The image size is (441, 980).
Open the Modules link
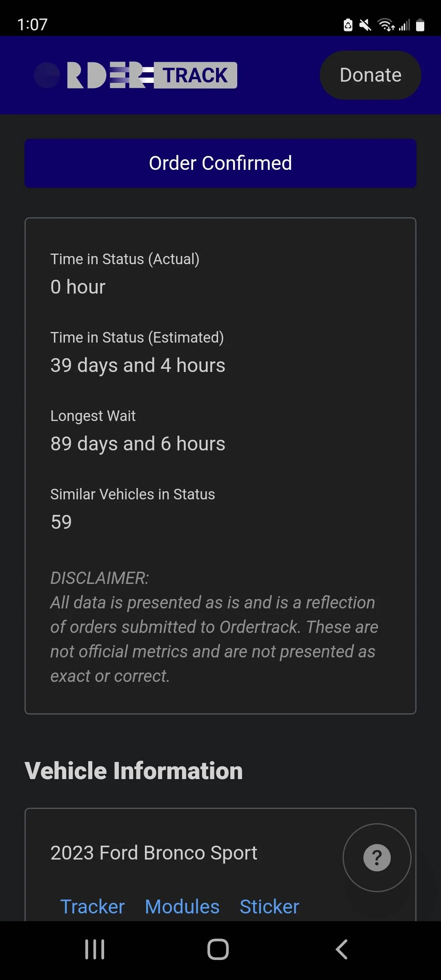(182, 906)
